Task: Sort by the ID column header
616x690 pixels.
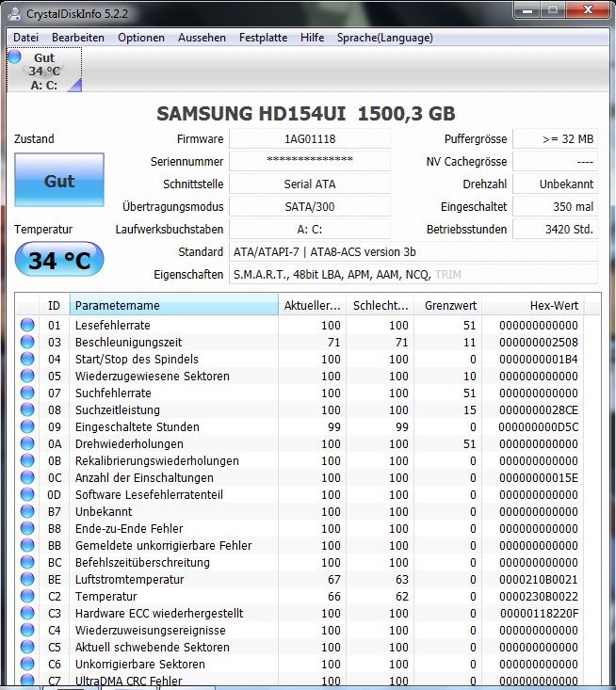Action: coord(54,305)
